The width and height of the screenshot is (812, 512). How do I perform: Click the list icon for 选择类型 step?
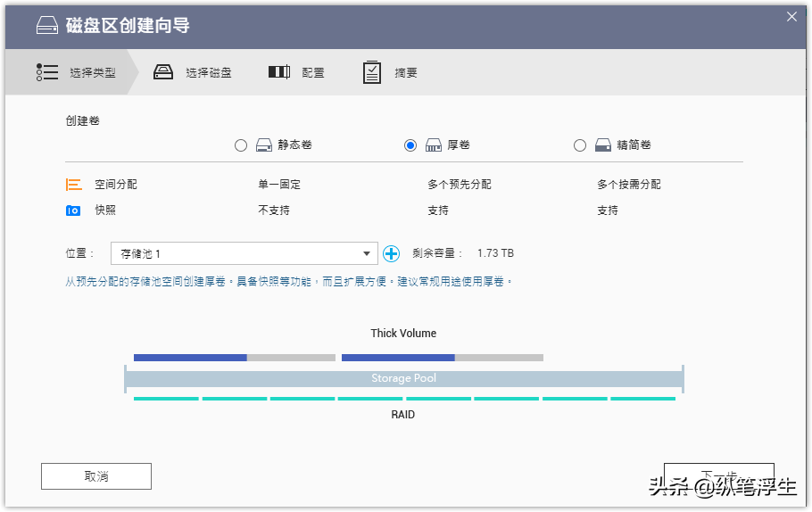point(47,72)
